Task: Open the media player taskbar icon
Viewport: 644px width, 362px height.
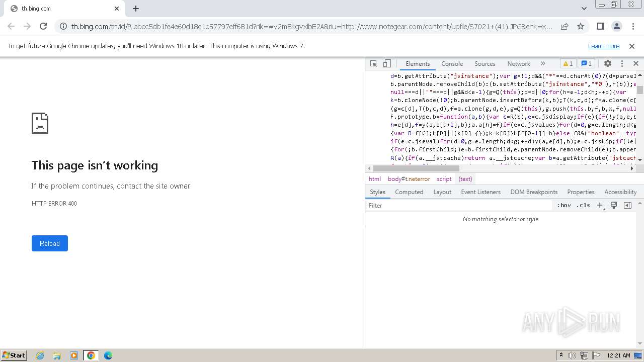Action: [74, 355]
